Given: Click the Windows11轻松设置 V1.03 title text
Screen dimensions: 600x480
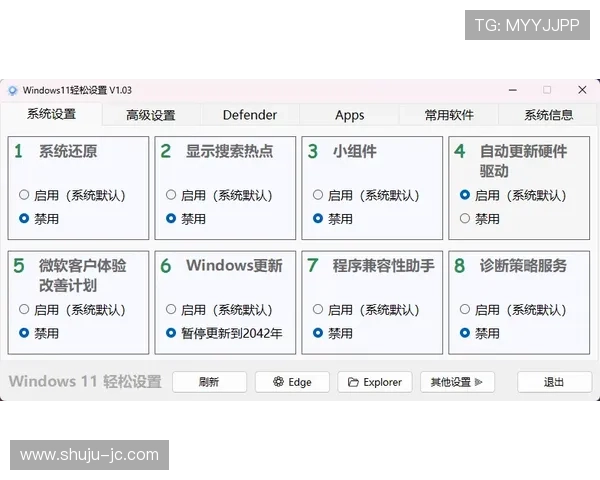Looking at the screenshot, I should pos(77,90).
